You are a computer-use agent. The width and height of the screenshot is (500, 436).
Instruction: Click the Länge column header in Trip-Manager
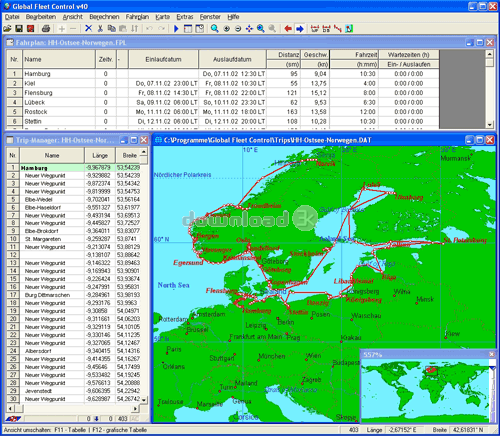pyautogui.click(x=100, y=155)
